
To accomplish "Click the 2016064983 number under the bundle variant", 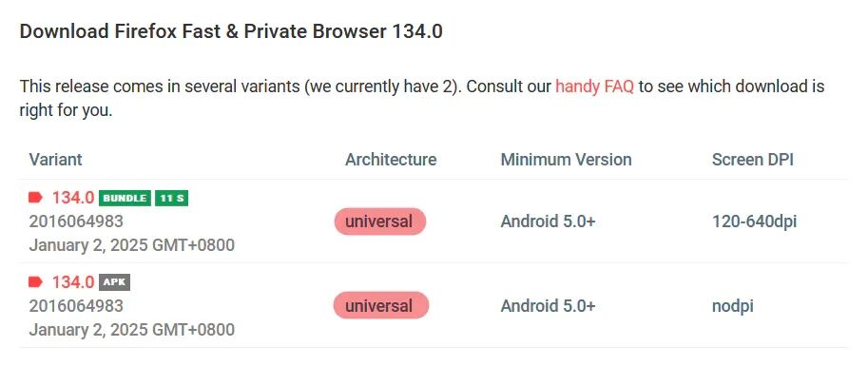I will 76,222.
